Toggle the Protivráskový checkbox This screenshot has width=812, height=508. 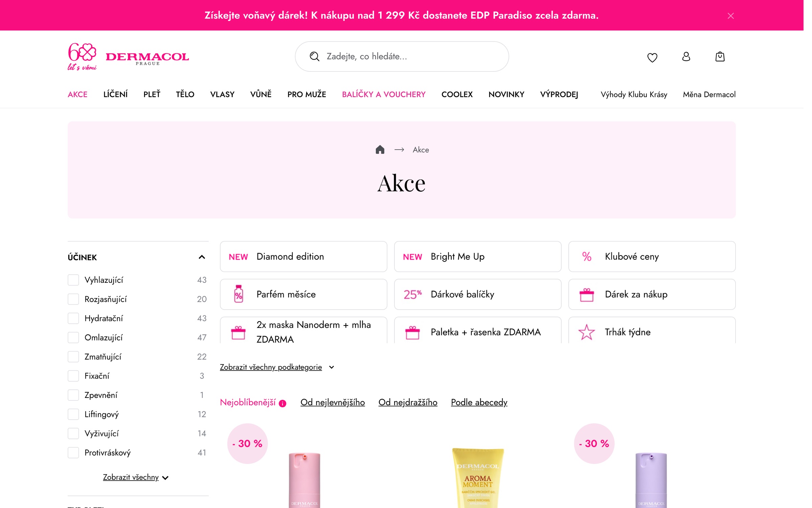pos(73,453)
